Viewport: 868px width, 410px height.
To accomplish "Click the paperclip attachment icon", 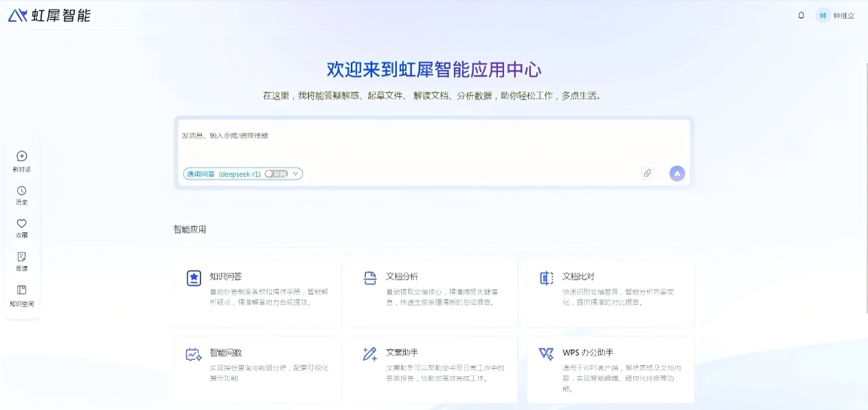I will (x=647, y=174).
